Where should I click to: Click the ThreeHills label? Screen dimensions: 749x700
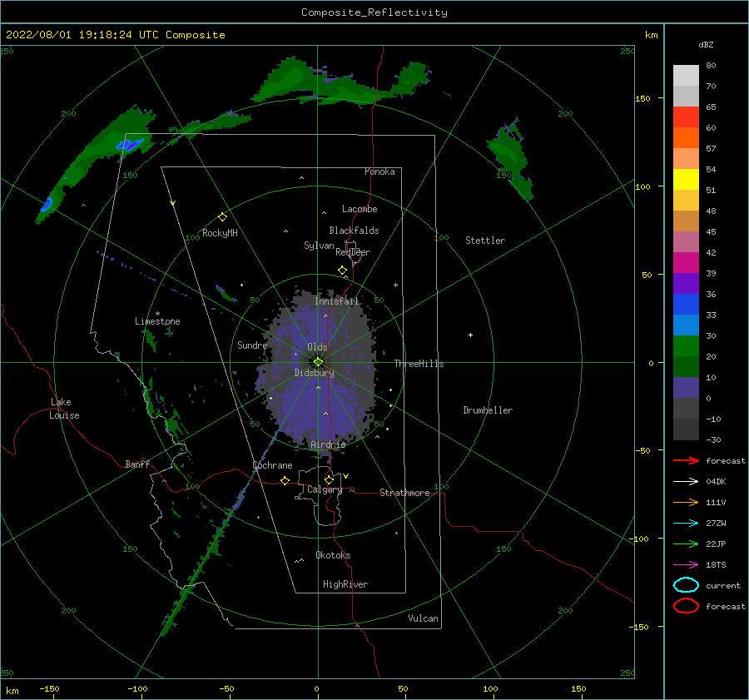click(419, 364)
